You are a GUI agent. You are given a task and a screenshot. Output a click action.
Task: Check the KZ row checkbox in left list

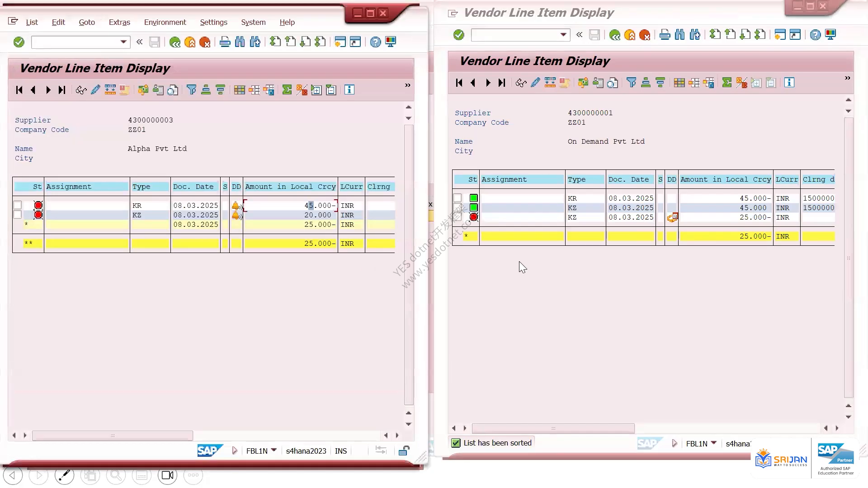click(x=18, y=215)
